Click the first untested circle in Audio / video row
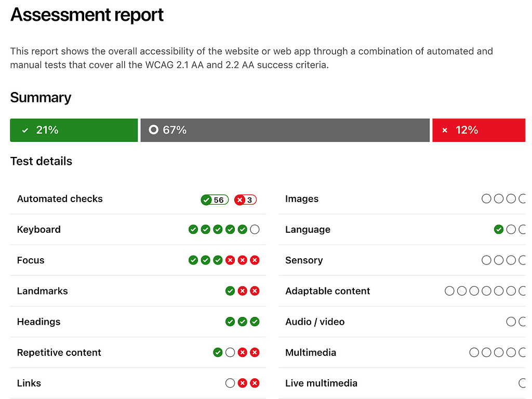Viewport: 532px width, 399px height. point(511,322)
